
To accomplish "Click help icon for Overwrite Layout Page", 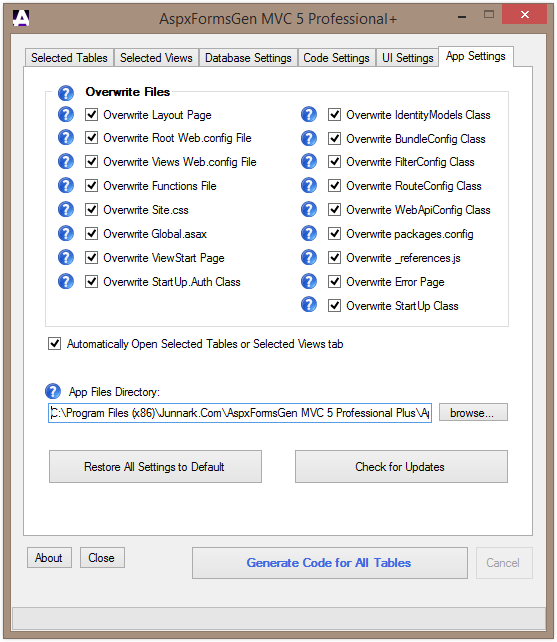I will click(x=66, y=115).
